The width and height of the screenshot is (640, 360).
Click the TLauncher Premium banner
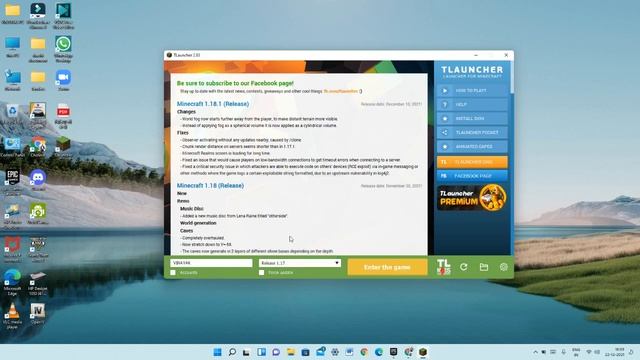(472, 198)
